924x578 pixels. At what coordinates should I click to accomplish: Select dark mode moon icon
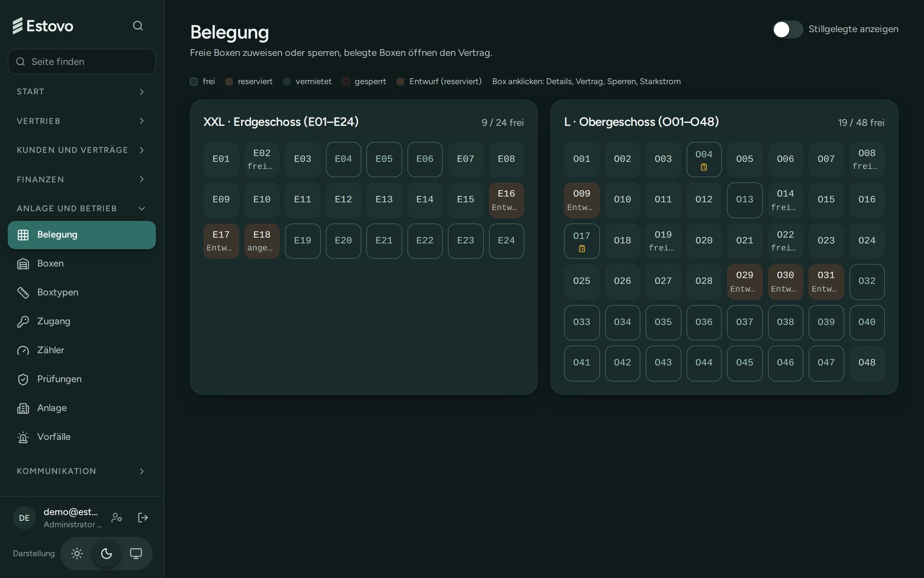[107, 553]
